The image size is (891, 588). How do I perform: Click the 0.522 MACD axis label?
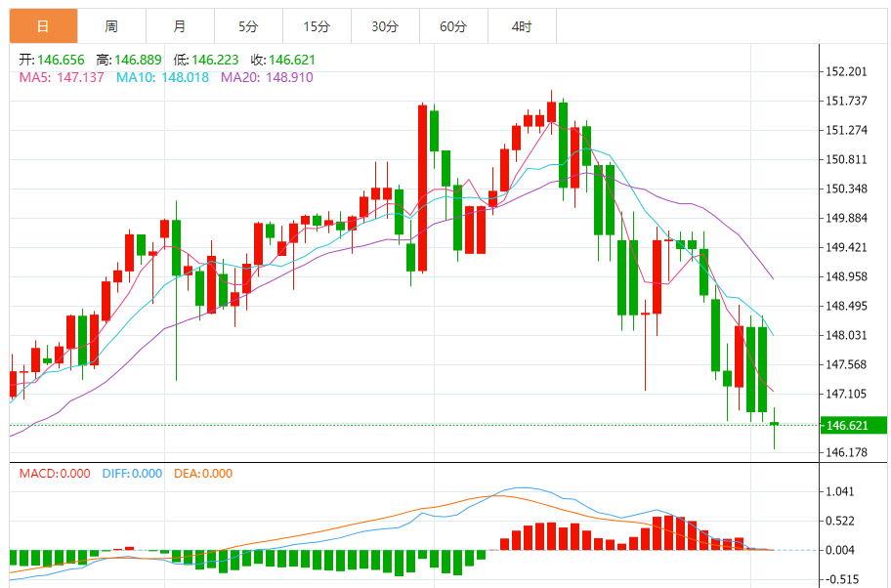pos(840,521)
